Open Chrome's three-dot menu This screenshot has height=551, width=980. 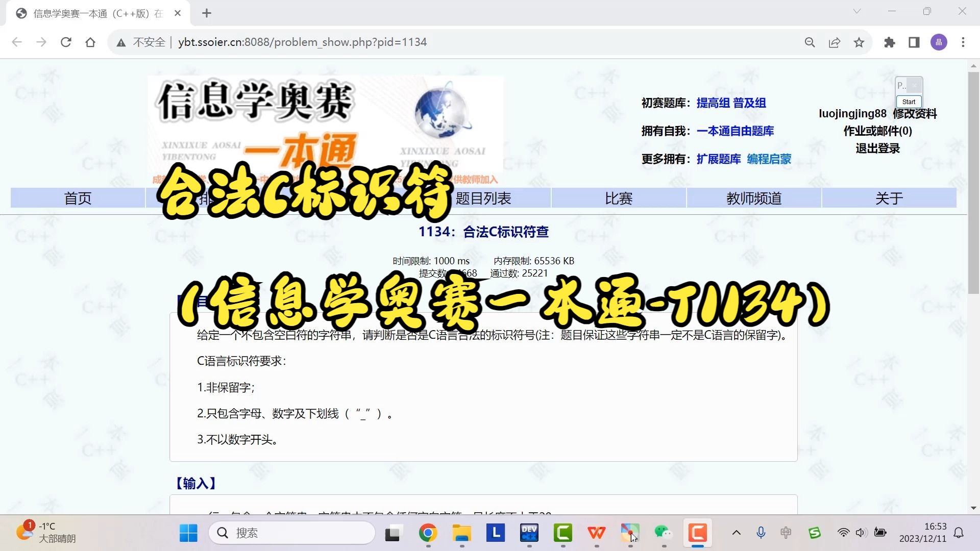click(x=964, y=42)
